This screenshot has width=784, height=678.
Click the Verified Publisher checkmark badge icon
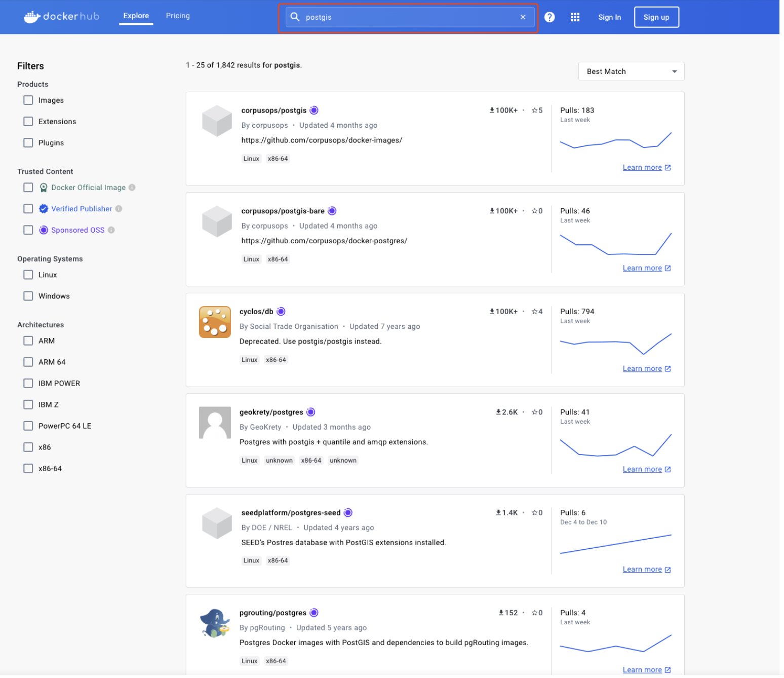(44, 209)
